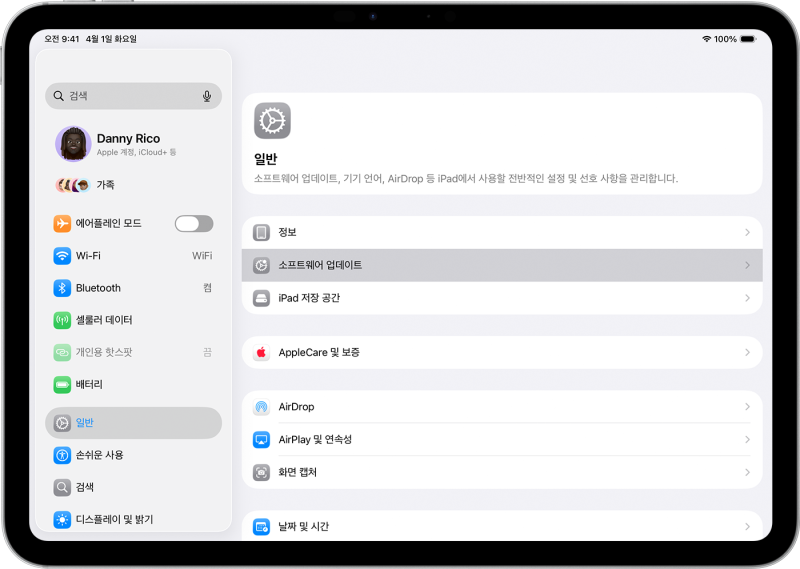The image size is (800, 569).
Task: Tap the 4월 1일 화요일 date
Action: point(111,39)
